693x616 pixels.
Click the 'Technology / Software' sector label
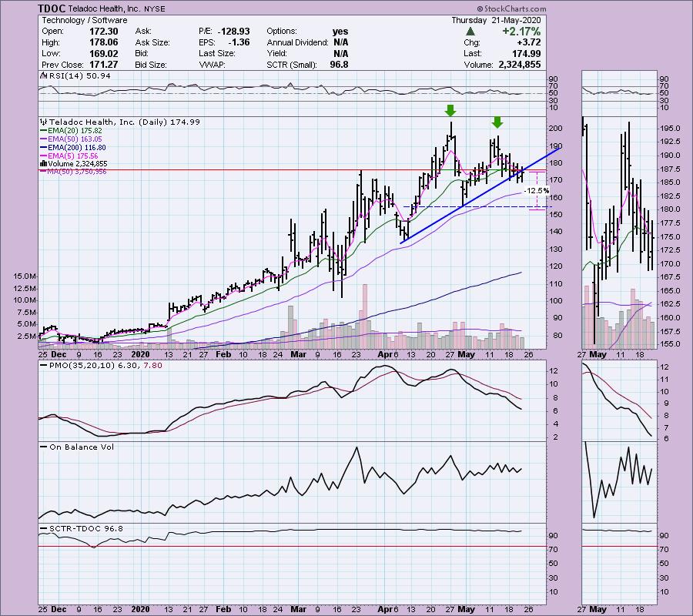pyautogui.click(x=85, y=20)
